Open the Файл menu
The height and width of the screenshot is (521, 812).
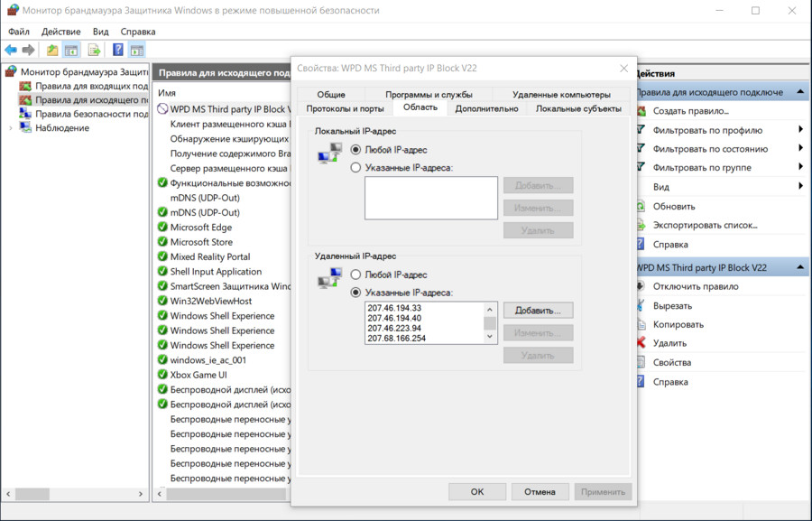pyautogui.click(x=19, y=32)
